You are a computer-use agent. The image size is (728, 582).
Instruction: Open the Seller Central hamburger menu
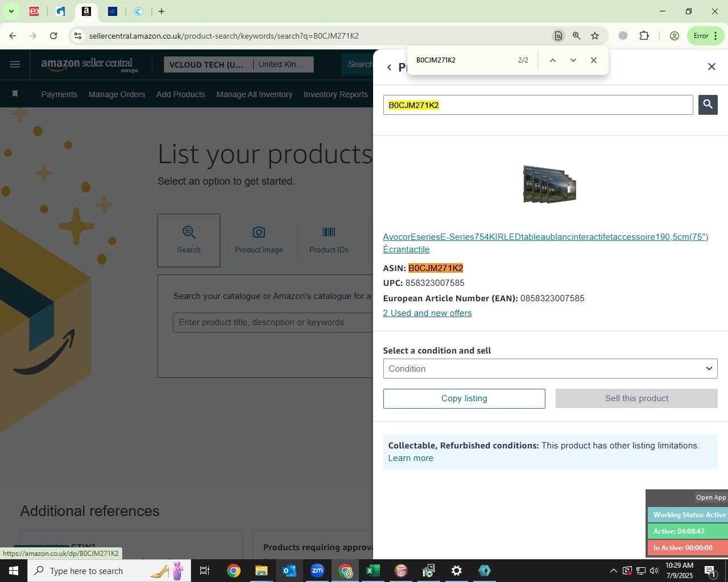(x=15, y=64)
